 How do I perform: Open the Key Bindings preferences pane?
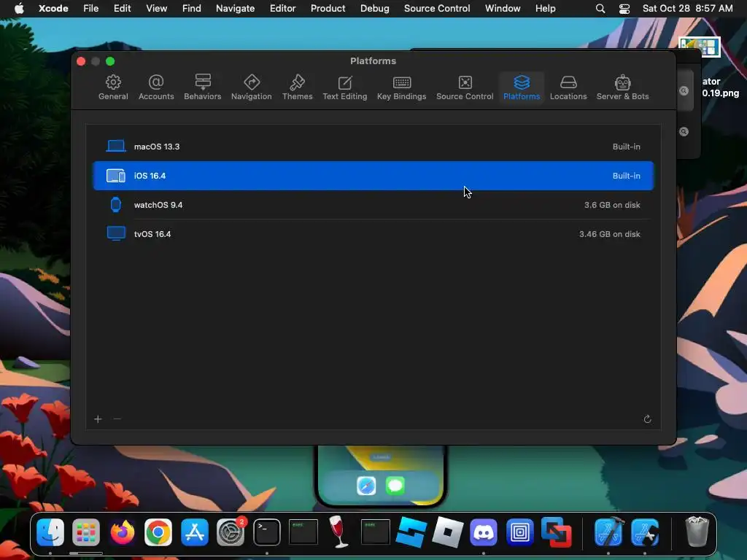(402, 87)
